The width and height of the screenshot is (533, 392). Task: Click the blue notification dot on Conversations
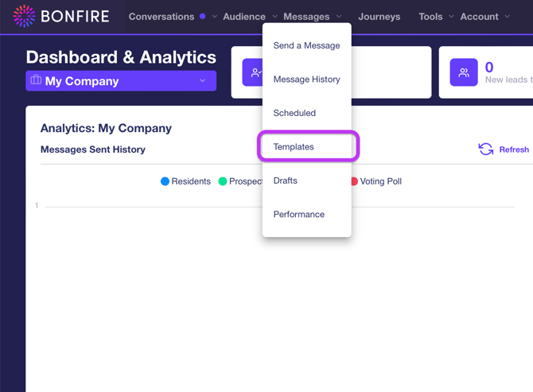[x=203, y=17]
